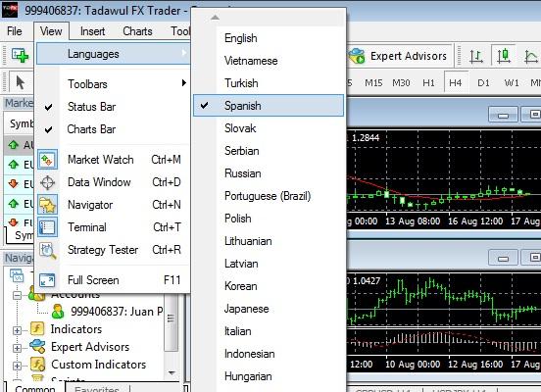Click the New Chart toolbar icon

click(20, 55)
